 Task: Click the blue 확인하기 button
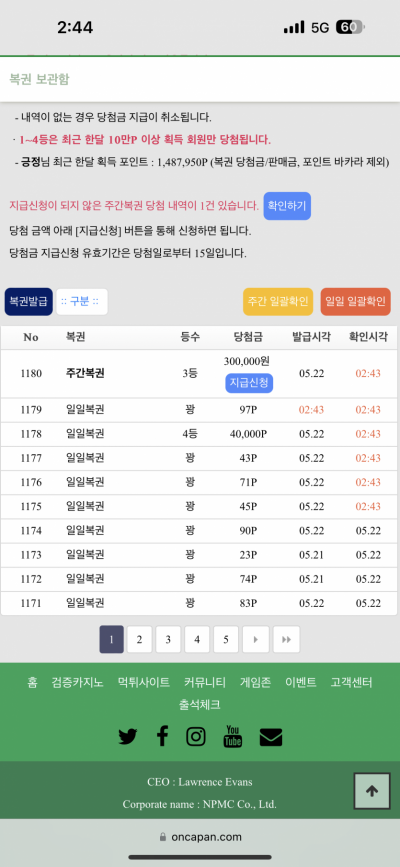tap(287, 206)
